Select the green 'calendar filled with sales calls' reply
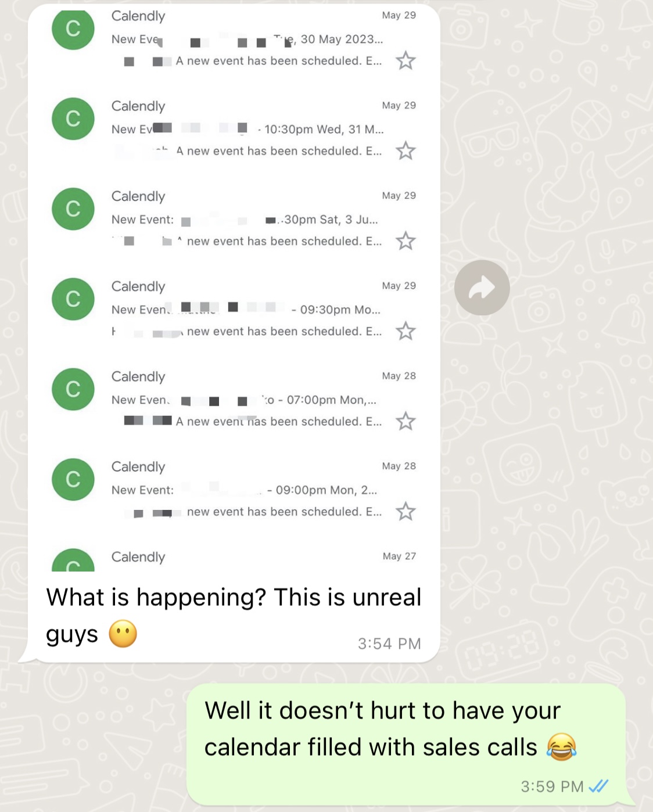Image resolution: width=653 pixels, height=812 pixels. tap(406, 745)
